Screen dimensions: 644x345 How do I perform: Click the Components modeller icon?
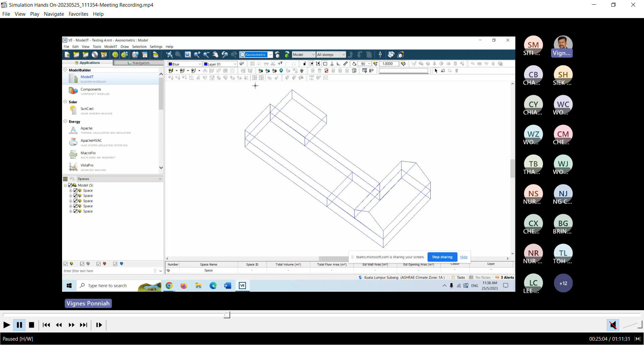click(73, 91)
